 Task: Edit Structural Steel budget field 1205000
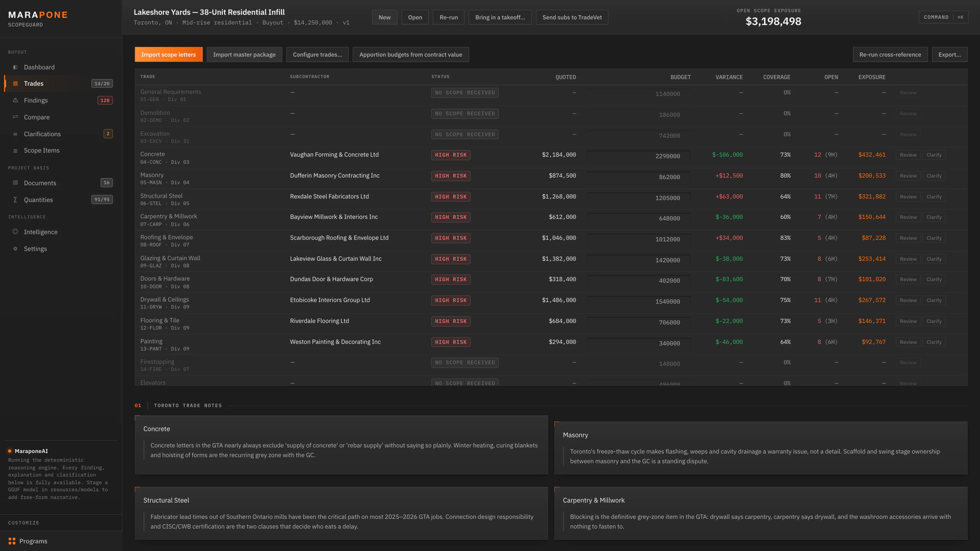[x=639, y=198]
